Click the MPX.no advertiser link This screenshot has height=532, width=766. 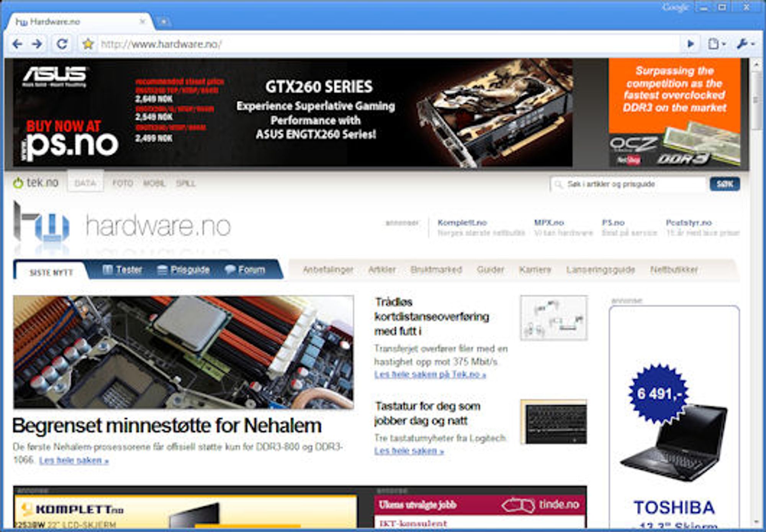click(549, 223)
